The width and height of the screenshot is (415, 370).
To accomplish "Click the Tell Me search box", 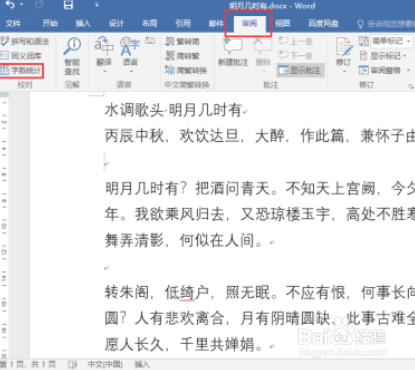I will point(386,24).
